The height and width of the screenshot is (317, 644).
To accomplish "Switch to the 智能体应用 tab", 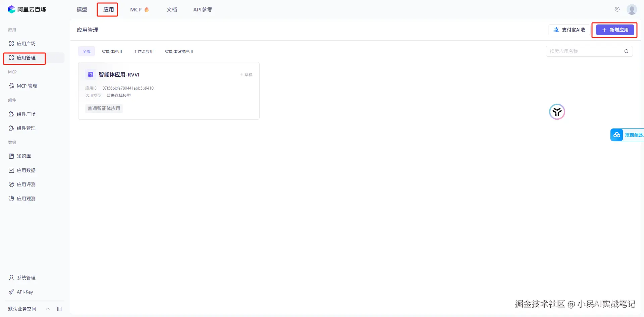I will click(112, 51).
